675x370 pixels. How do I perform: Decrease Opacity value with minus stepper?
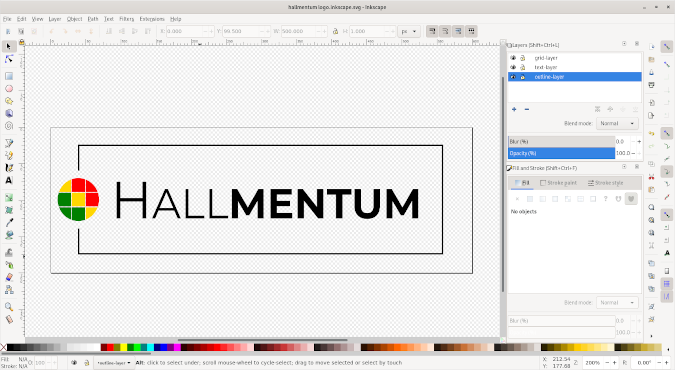point(633,153)
